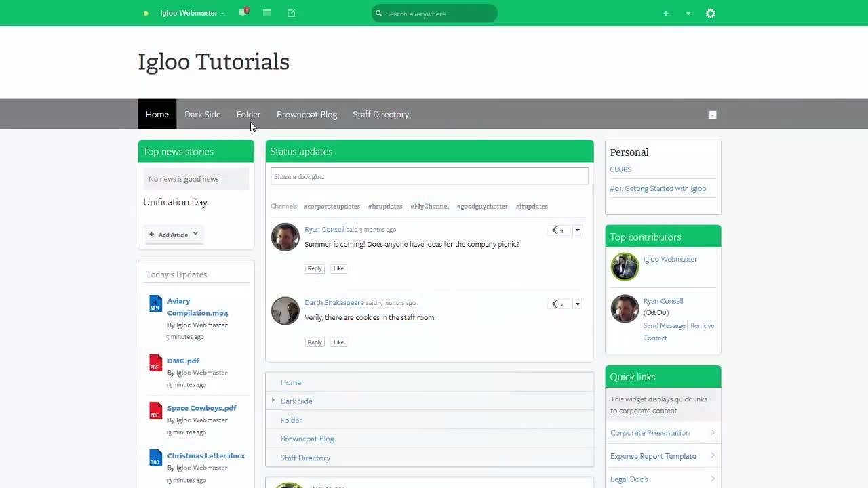The height and width of the screenshot is (488, 868).
Task: Click Remove Contact for Ryan Consell
Action: point(679,331)
